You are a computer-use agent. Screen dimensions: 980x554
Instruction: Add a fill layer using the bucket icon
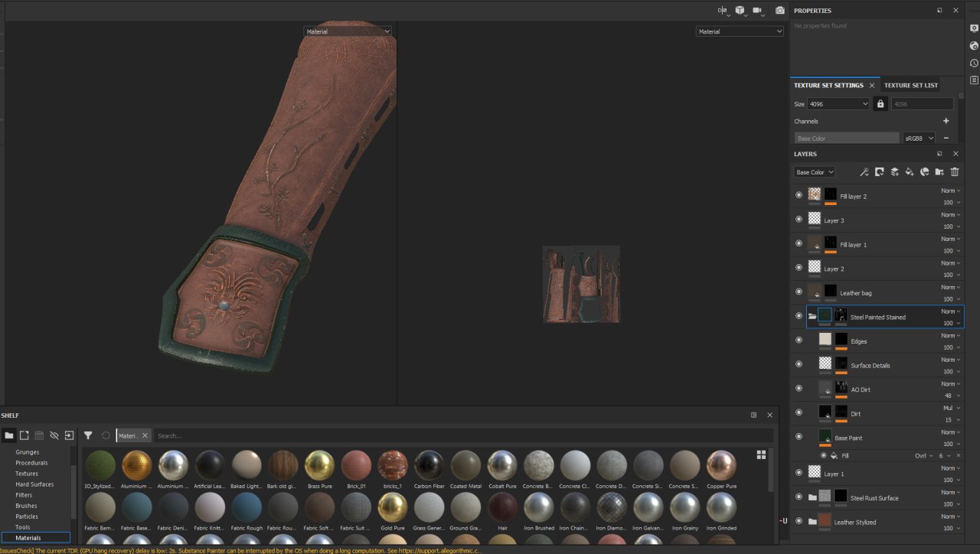[910, 172]
